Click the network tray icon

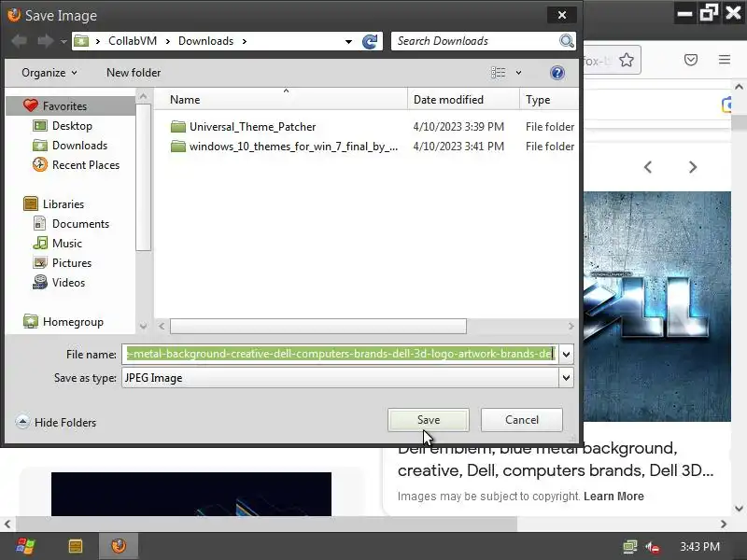pos(629,547)
